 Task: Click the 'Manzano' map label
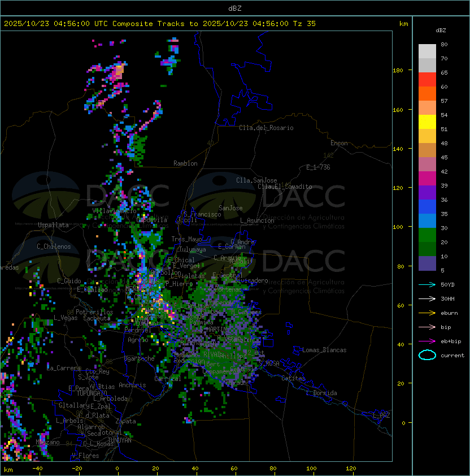point(47,442)
